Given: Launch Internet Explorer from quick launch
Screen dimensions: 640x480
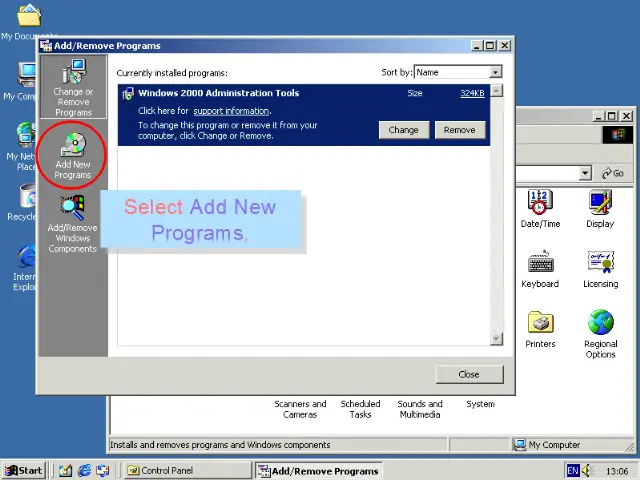Looking at the screenshot, I should click(x=84, y=471).
